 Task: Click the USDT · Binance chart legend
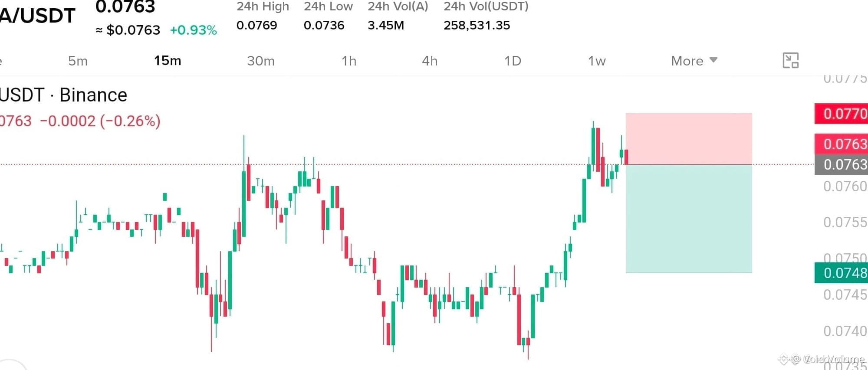[63, 95]
